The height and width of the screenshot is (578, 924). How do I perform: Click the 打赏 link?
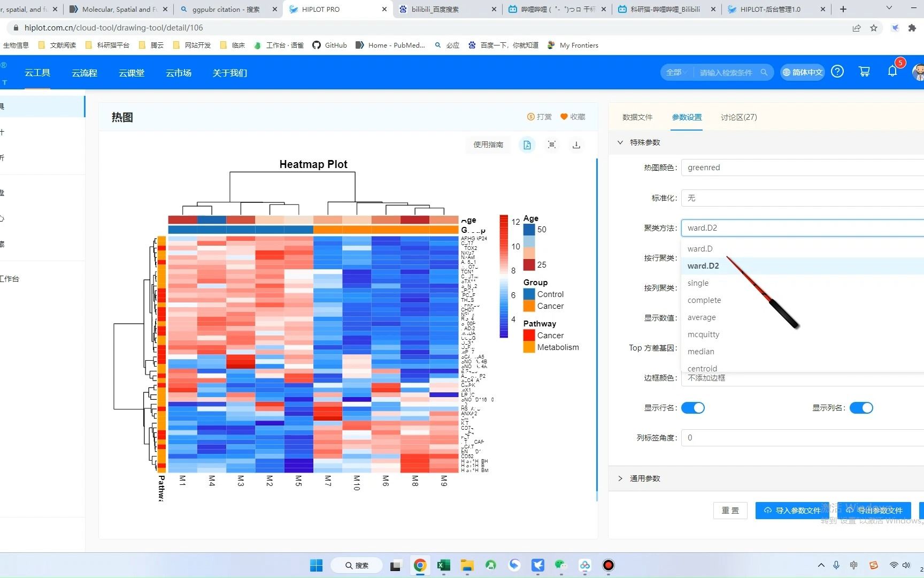[540, 117]
